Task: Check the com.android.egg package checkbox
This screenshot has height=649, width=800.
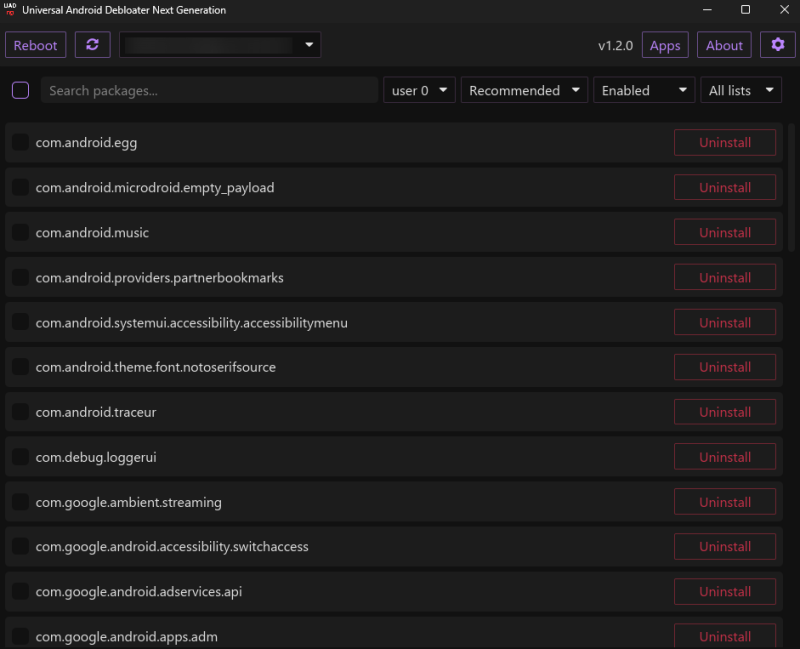Action: (x=20, y=142)
